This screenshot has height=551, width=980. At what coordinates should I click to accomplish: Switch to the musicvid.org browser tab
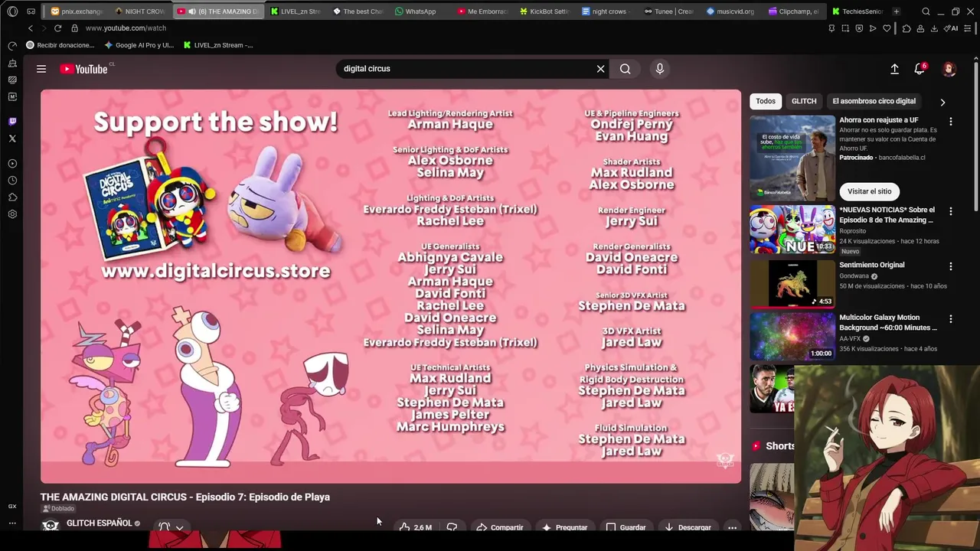730,11
